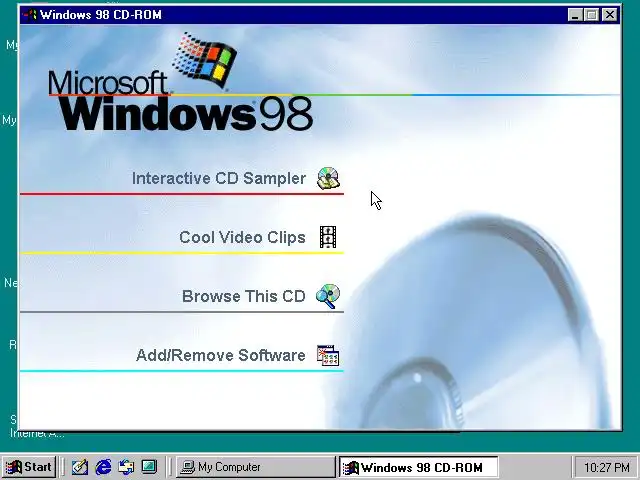This screenshot has height=480, width=640.
Task: Open Add/Remove Software link
Action: click(x=220, y=355)
